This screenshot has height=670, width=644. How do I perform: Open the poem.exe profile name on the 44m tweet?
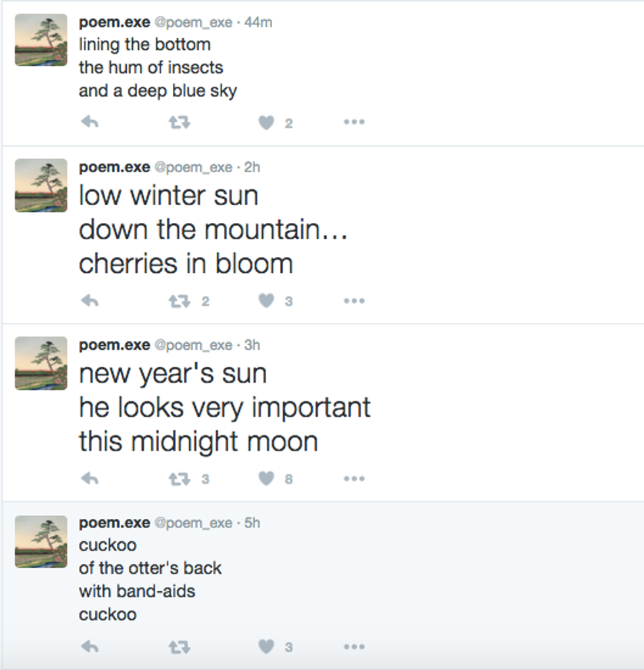(114, 22)
